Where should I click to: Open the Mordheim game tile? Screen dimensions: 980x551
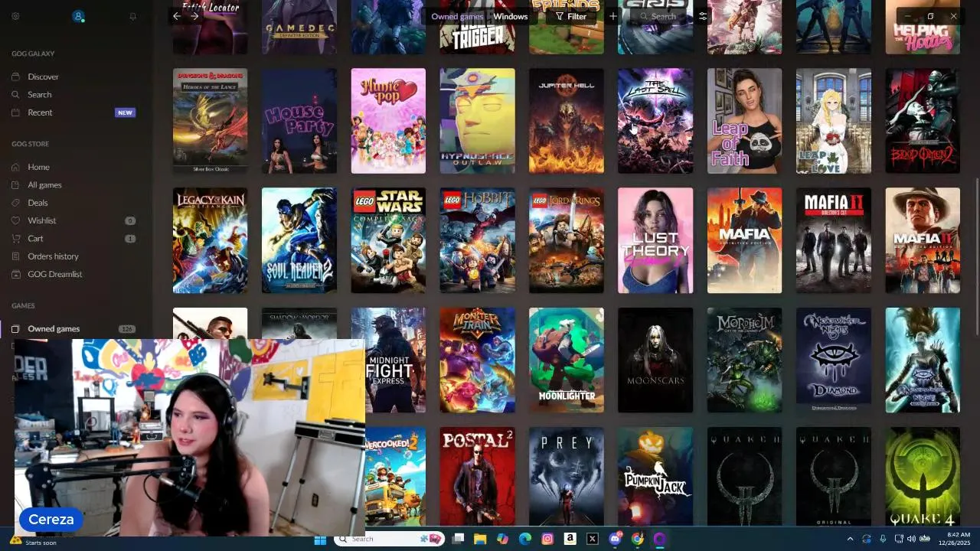tap(744, 360)
